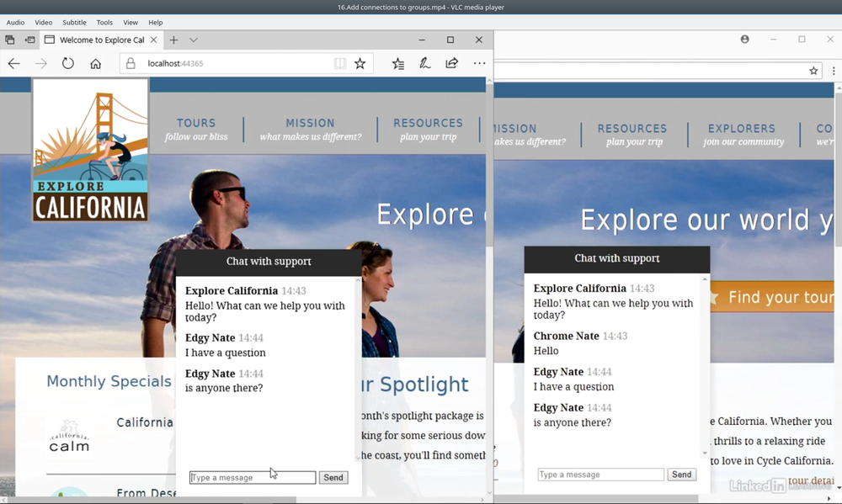Open the VLC Video menu
The image size is (842, 504).
click(x=44, y=23)
